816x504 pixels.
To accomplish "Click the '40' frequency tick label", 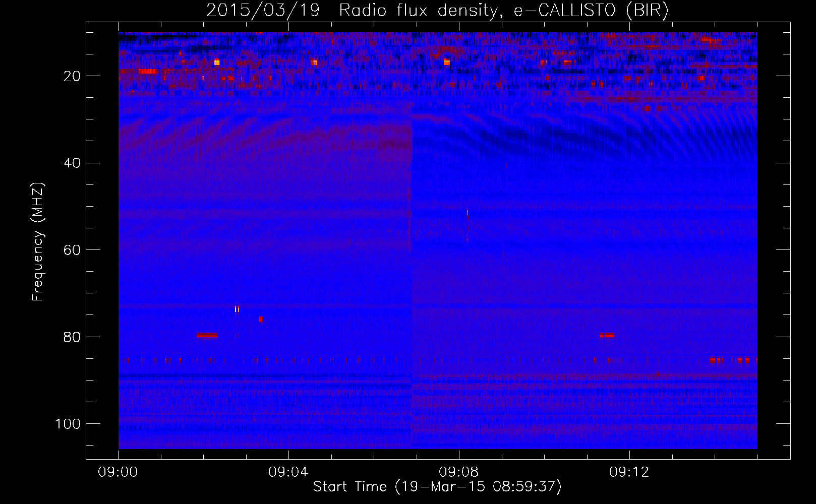I will coord(73,163).
